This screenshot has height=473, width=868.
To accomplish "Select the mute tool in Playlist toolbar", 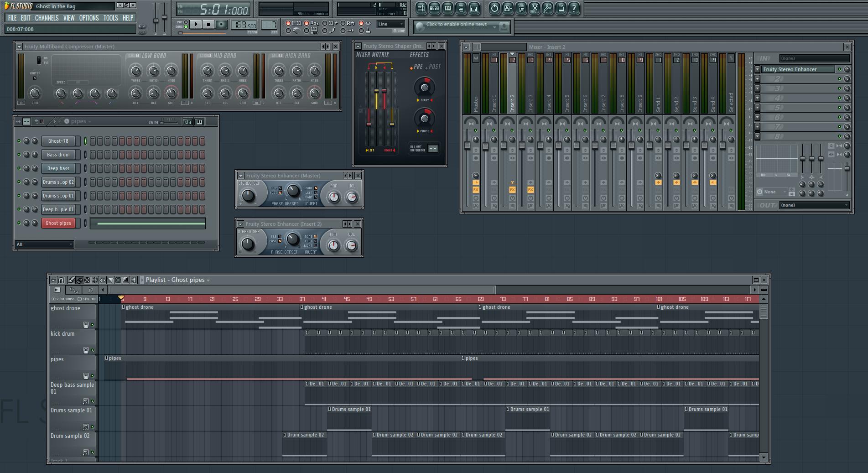I will point(95,280).
